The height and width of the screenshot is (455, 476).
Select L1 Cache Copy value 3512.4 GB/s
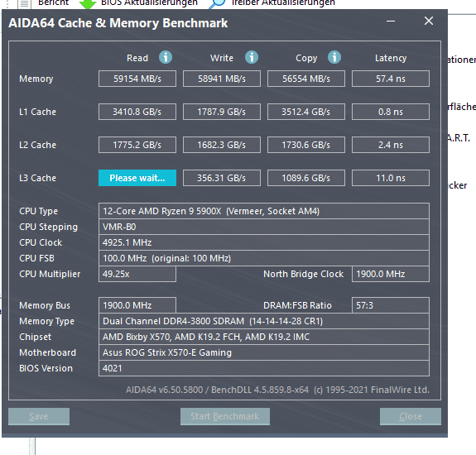pyautogui.click(x=306, y=112)
